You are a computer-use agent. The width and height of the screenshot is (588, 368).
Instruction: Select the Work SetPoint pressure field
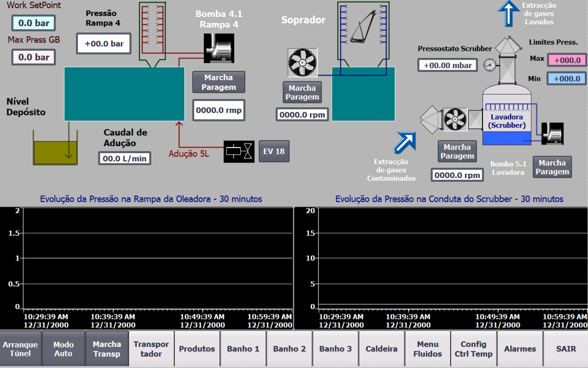pyautogui.click(x=34, y=23)
